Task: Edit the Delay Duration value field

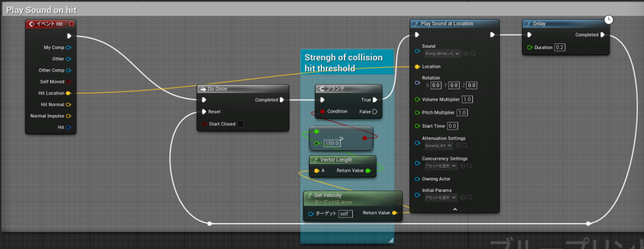Action: (560, 48)
